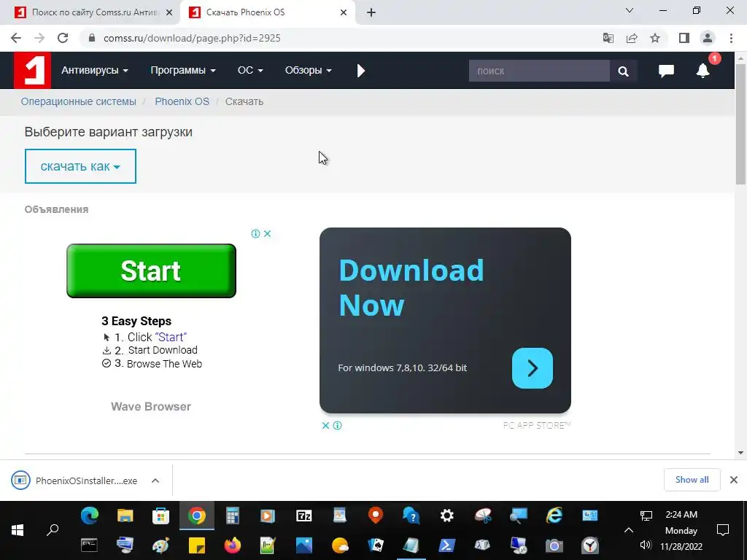Open Command Prompt from taskbar

point(90,545)
